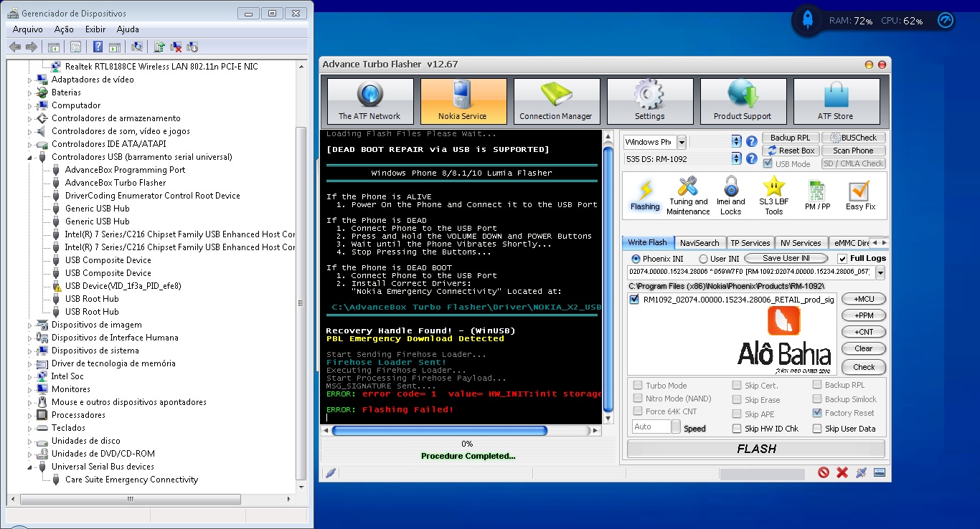Open the Easy Fix section
Image resolution: width=980 pixels, height=529 pixels.
tap(859, 195)
